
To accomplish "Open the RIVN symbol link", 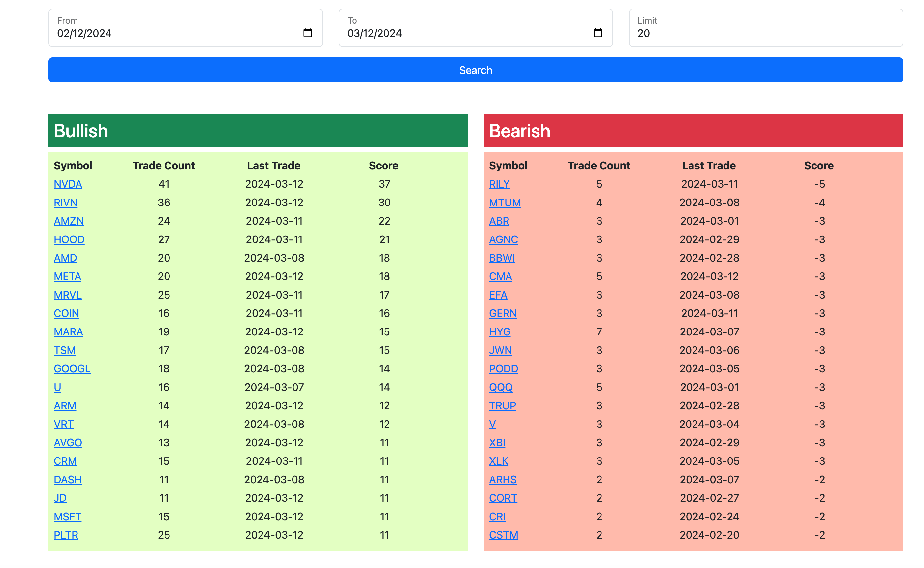I will 66,203.
